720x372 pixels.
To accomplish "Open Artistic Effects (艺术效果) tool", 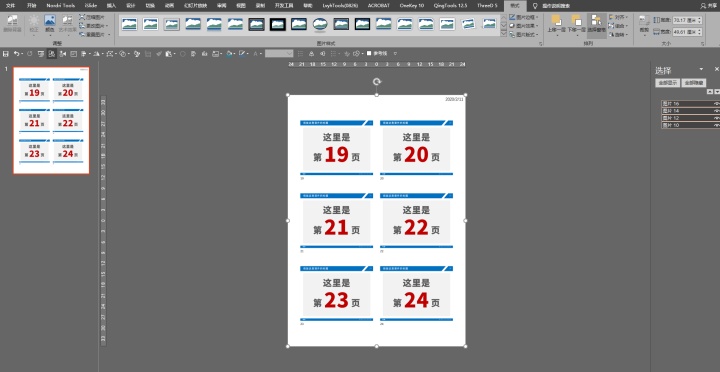I will point(67,24).
